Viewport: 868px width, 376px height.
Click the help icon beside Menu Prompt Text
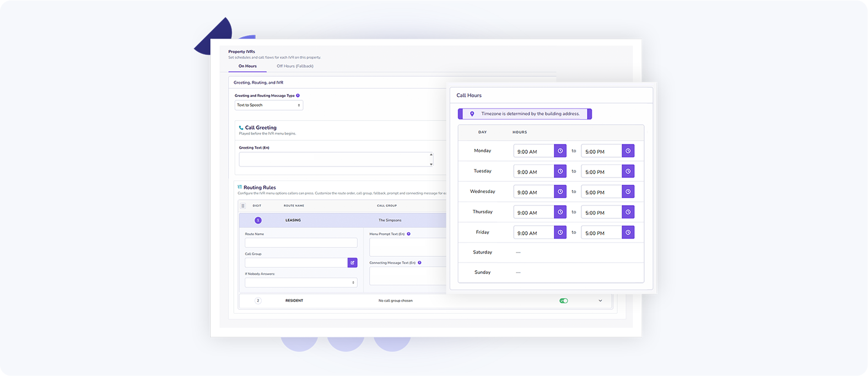408,234
